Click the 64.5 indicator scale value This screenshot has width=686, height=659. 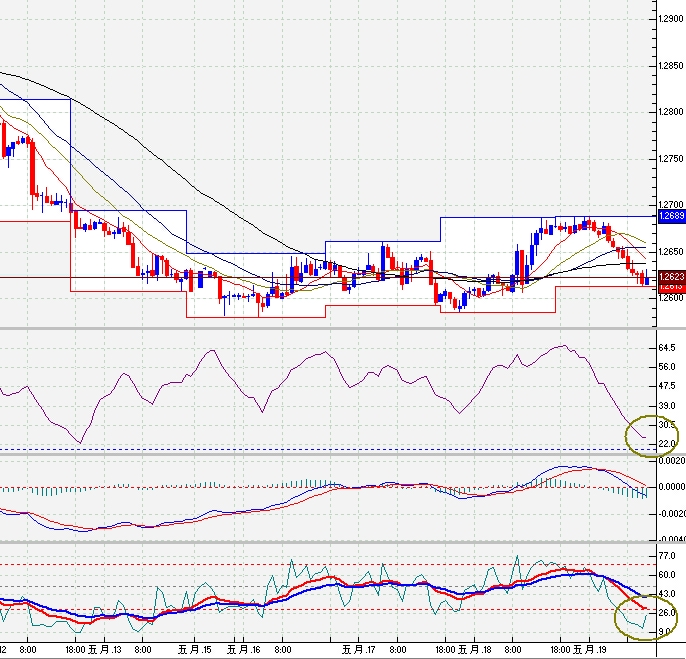tap(667, 347)
